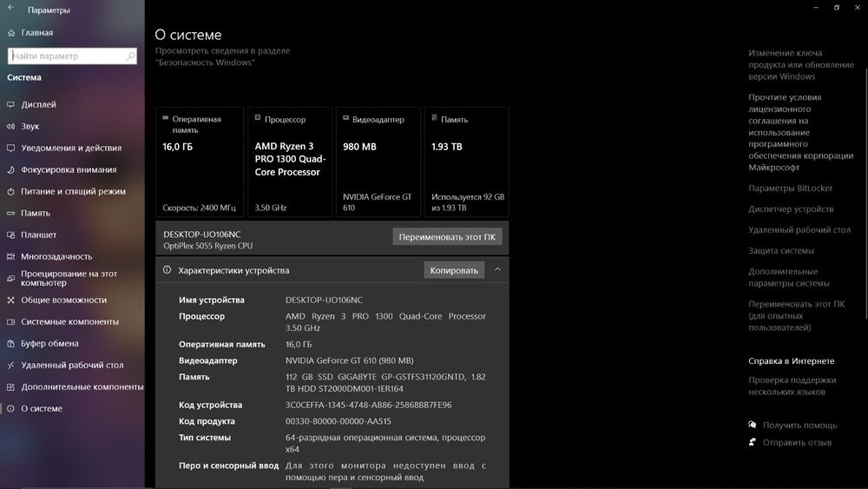Open the license agreement terms link
Image resolution: width=868 pixels, height=489 pixels.
click(801, 132)
